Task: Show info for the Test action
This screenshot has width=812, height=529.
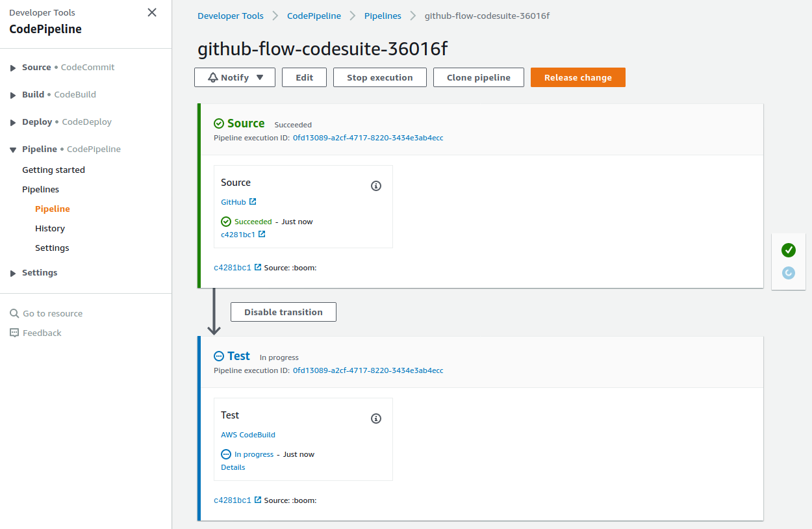Action: pyautogui.click(x=376, y=419)
